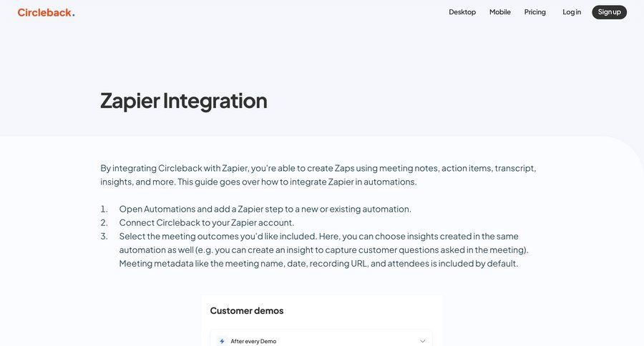The width and height of the screenshot is (644, 346).
Task: Open the Desktop menu item
Action: (x=462, y=12)
